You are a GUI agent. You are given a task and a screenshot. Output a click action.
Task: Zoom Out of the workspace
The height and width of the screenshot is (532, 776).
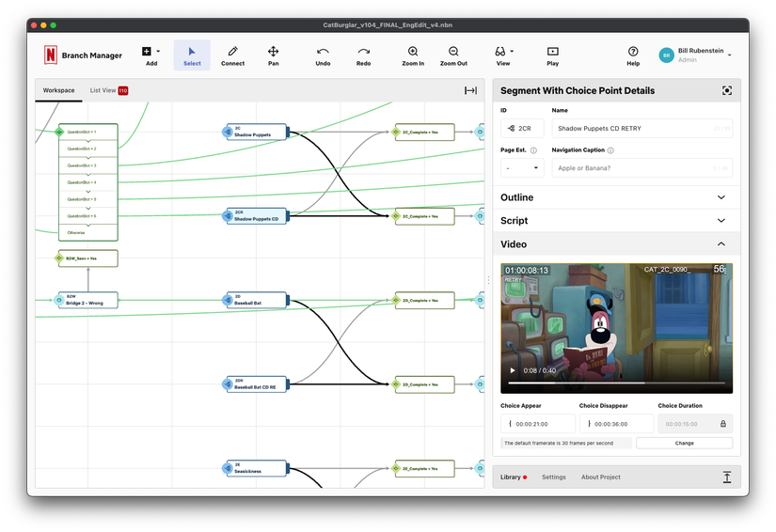click(453, 55)
